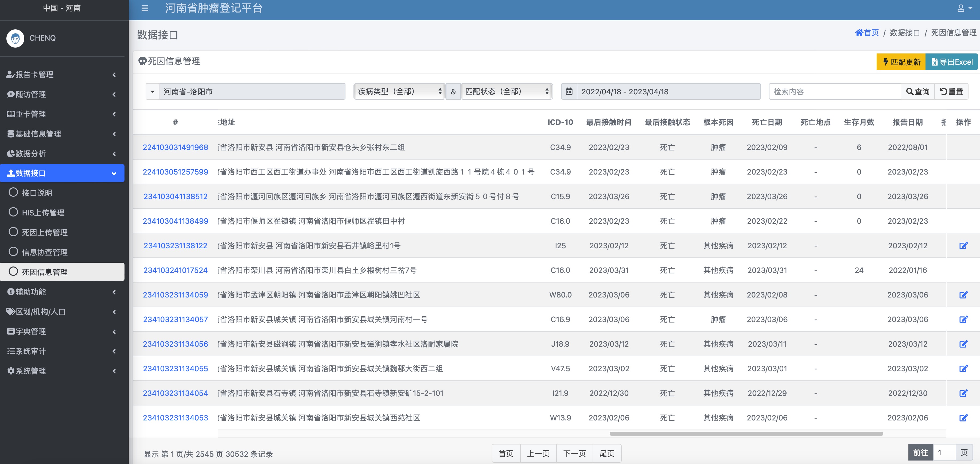Click the 匹配更新 yellow button
980x464 pixels.
point(901,62)
